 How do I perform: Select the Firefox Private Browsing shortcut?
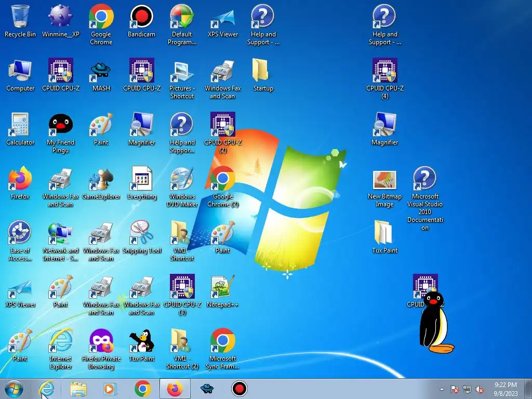point(101,349)
